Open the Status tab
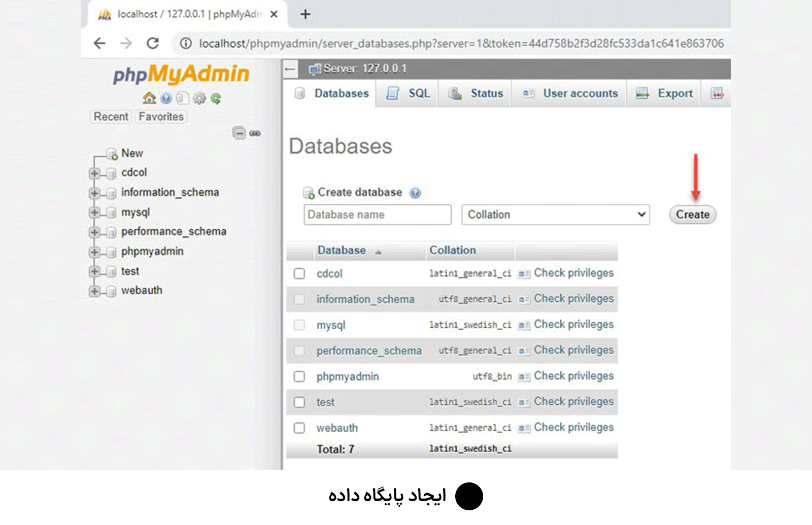This screenshot has width=812, height=525. tap(476, 93)
